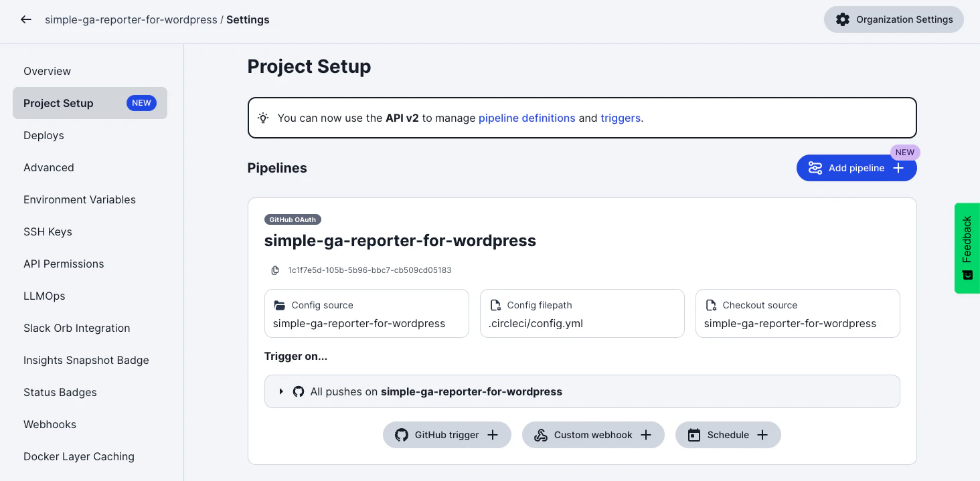Open Advanced settings
The image size is (980, 481).
point(90,167)
